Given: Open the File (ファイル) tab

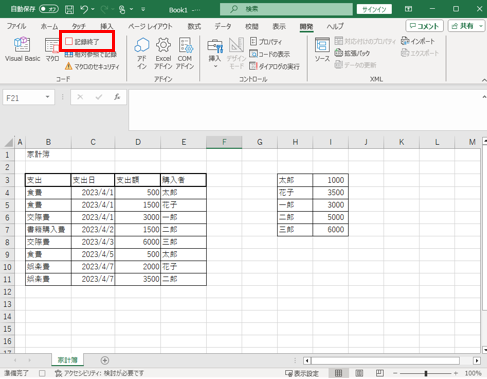Looking at the screenshot, I should pos(16,26).
